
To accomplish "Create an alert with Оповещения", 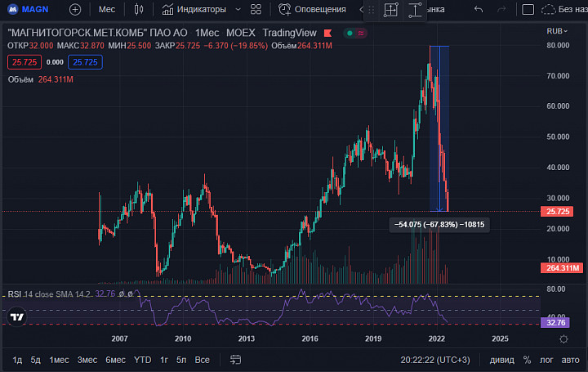I will coord(312,9).
